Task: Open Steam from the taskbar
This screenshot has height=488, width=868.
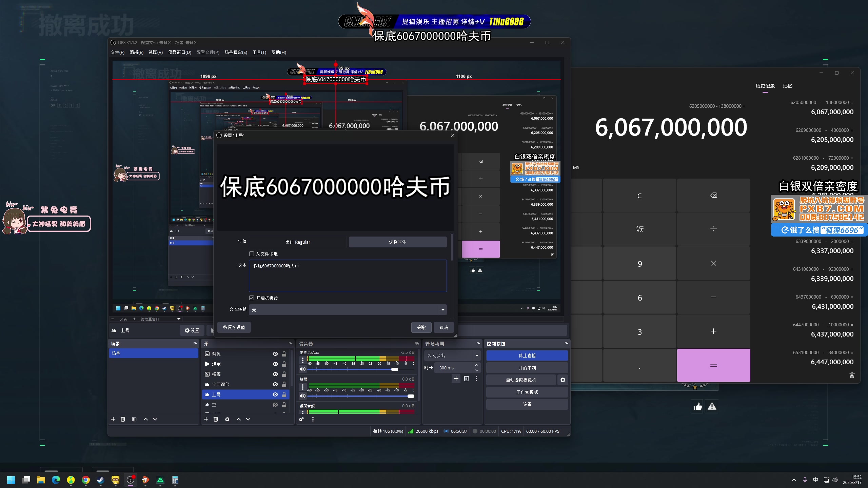Action: click(101, 480)
